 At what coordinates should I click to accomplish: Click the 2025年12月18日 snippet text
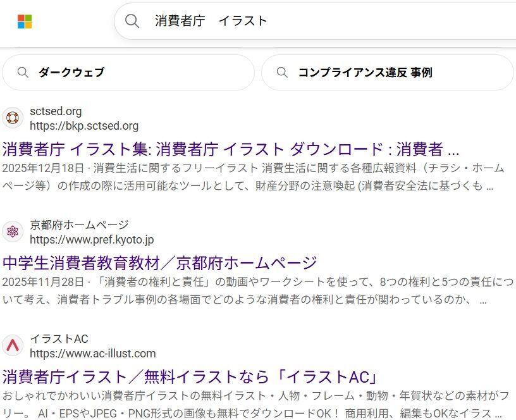click(x=253, y=176)
